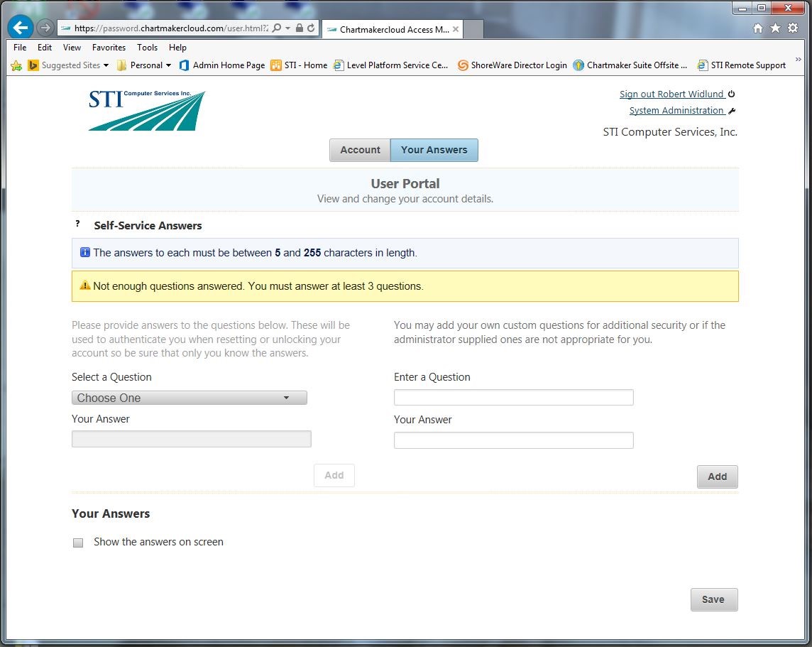Screen dimensions: 812x647
Task: Click the Enter a Question text field
Action: tap(513, 398)
